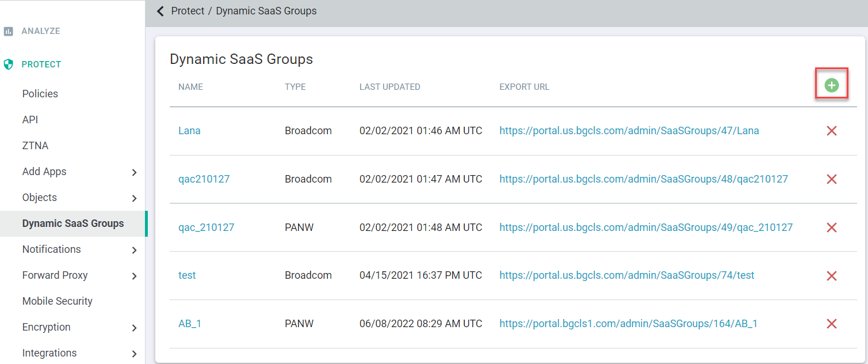The image size is (868, 364).
Task: Collapse the Encryption chevron
Action: click(133, 327)
